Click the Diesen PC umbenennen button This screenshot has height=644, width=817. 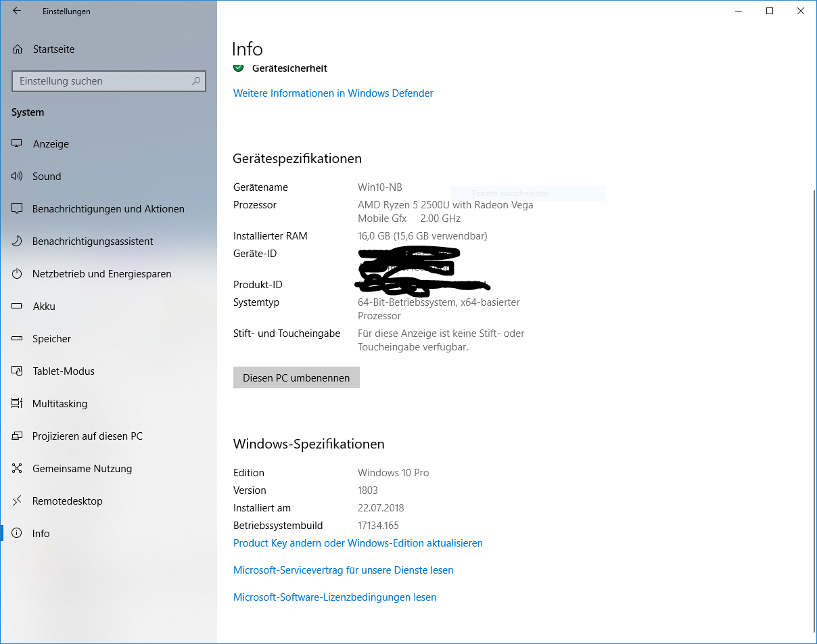coord(296,377)
